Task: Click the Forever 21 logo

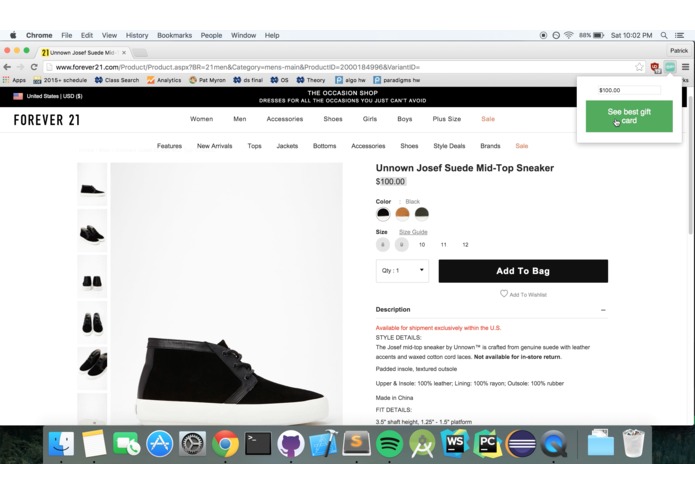Action: click(x=47, y=120)
